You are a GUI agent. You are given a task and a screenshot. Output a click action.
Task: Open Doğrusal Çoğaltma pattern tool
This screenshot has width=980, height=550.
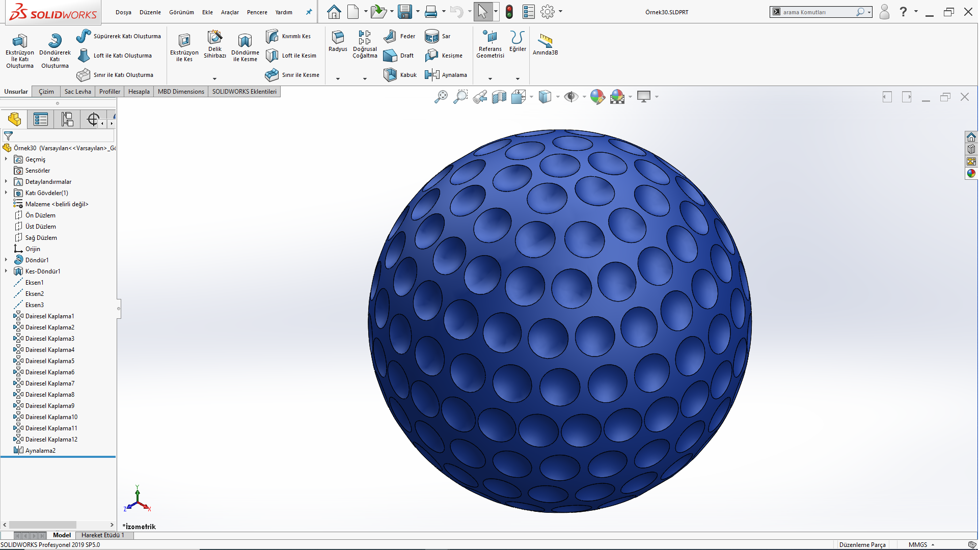[365, 44]
